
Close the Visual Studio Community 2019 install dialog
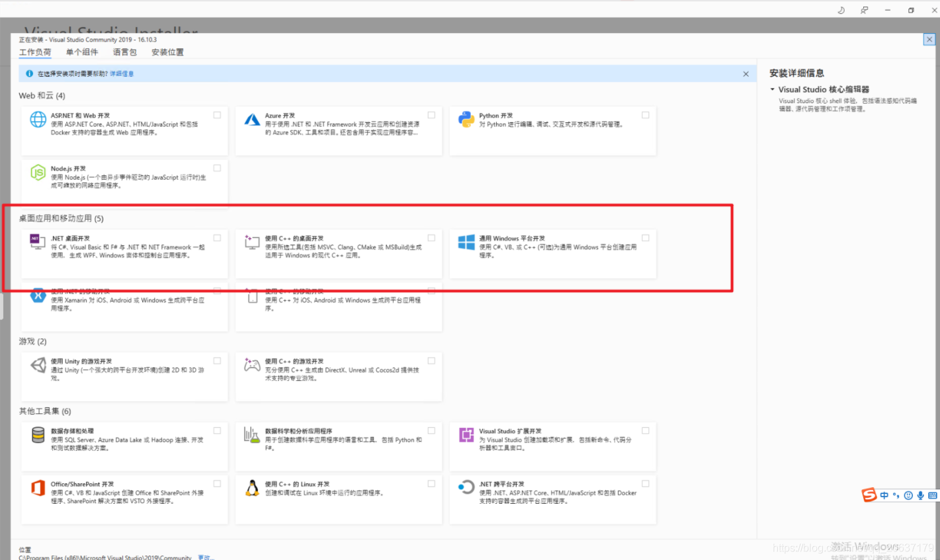coord(929,40)
